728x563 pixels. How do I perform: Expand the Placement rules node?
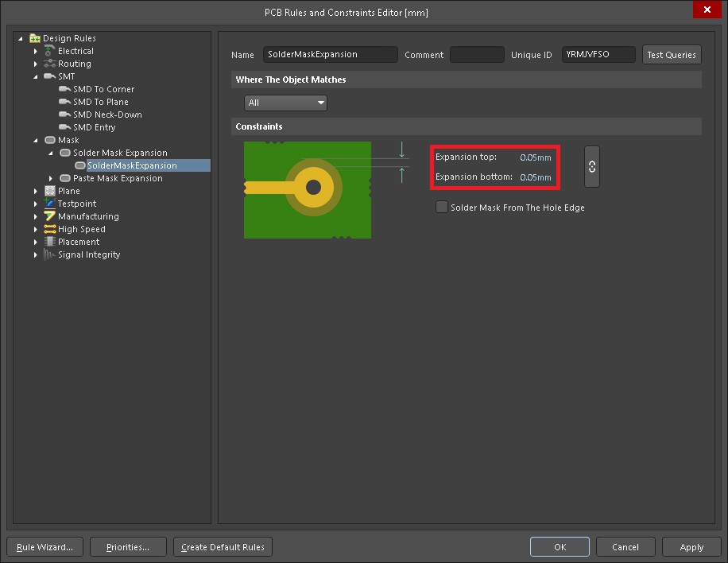coord(35,242)
